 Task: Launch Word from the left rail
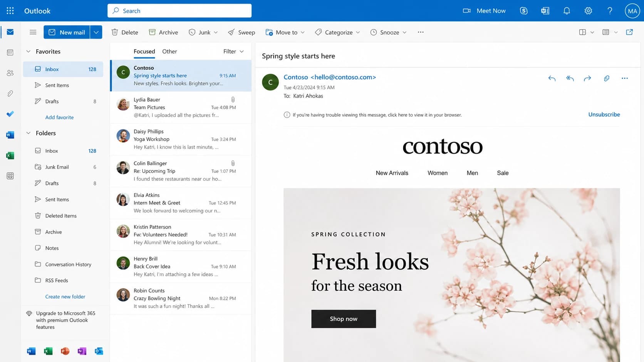point(10,135)
